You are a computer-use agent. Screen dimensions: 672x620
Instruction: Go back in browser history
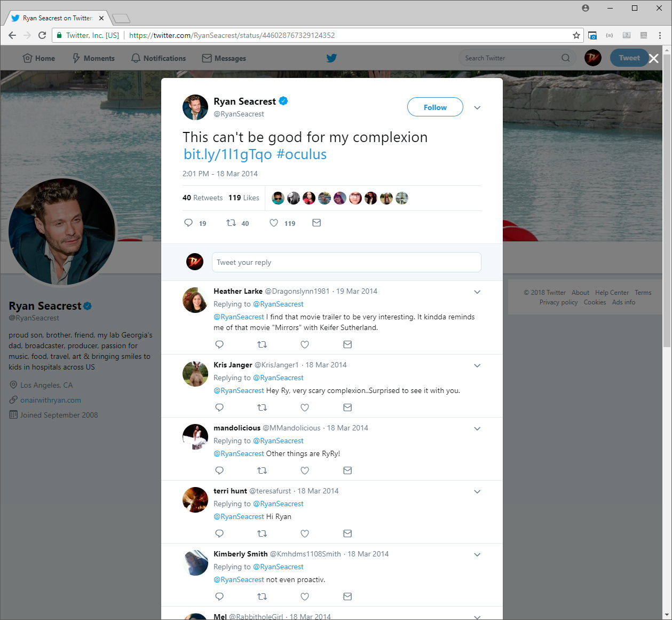12,35
